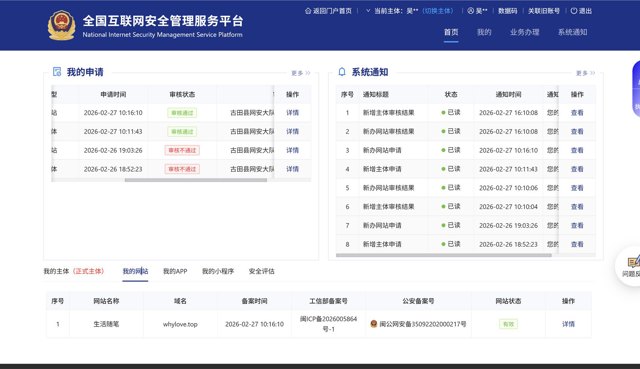Click the 系统通知 table horizontal scrollbar

[444, 255]
